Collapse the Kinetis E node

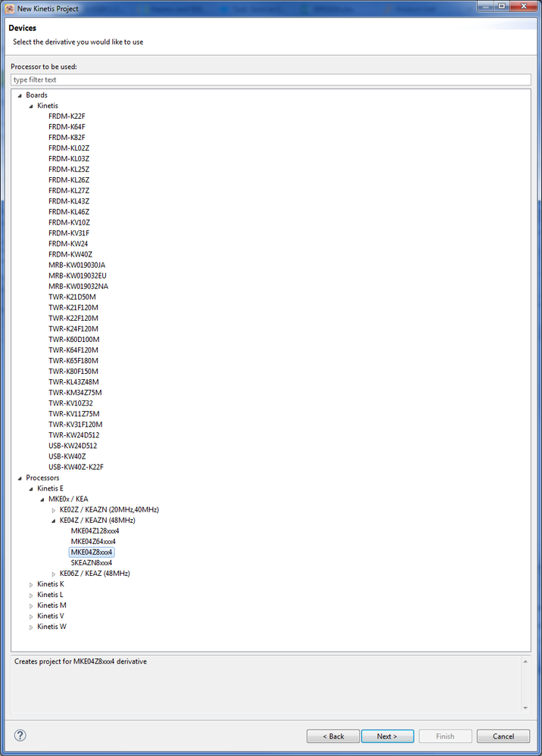31,489
